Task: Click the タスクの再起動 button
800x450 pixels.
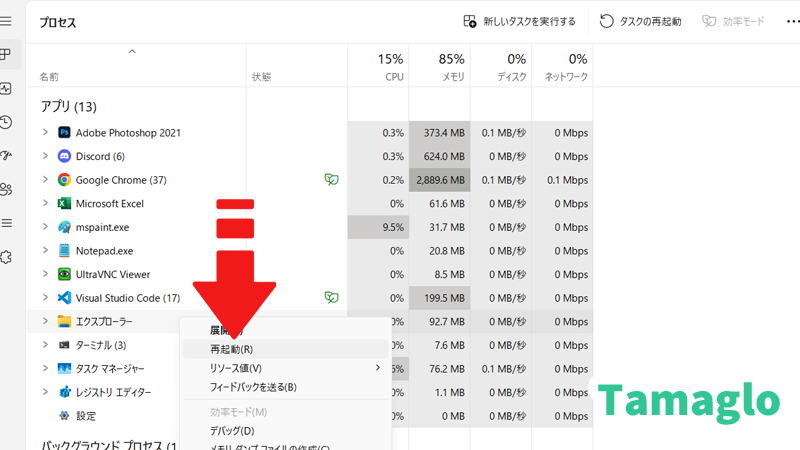Action: tap(640, 21)
